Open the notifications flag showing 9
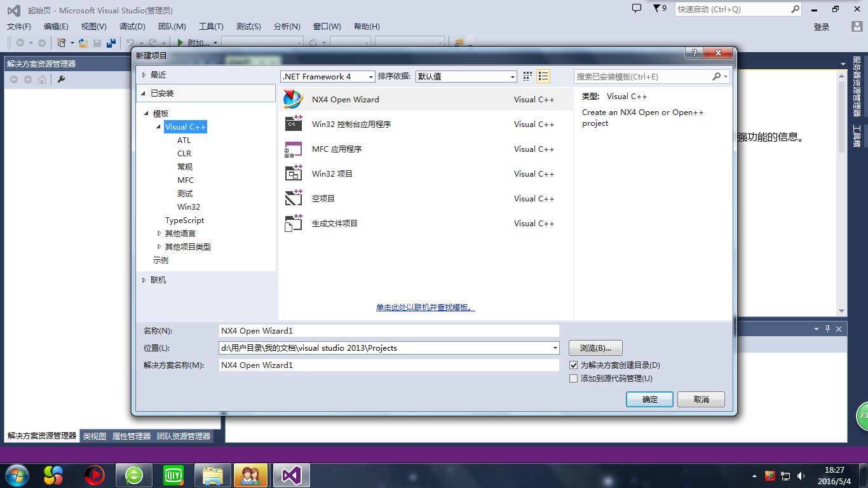Viewport: 868px width, 488px height. [660, 8]
